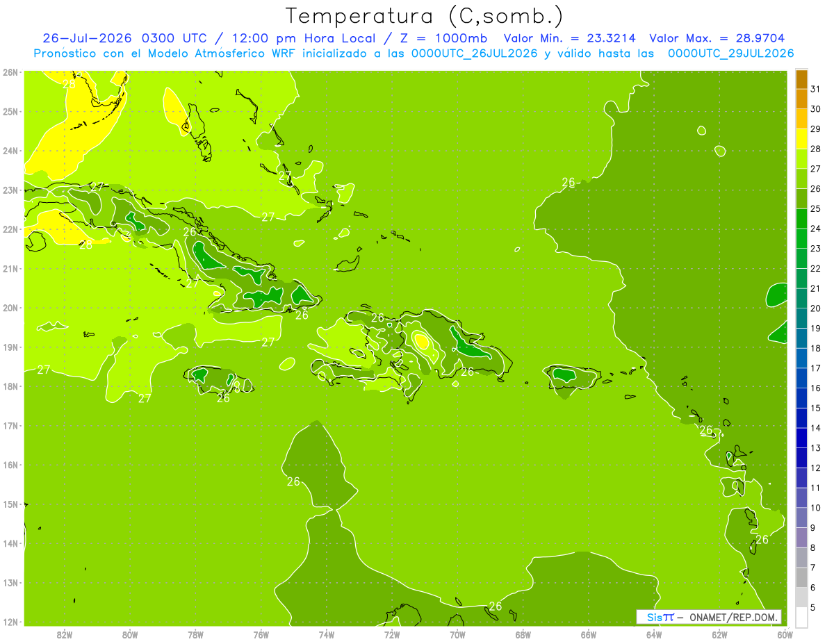Viewport: 834px width, 644px height.
Task: Click the '26N' latitude axis label
Action: click(x=10, y=72)
